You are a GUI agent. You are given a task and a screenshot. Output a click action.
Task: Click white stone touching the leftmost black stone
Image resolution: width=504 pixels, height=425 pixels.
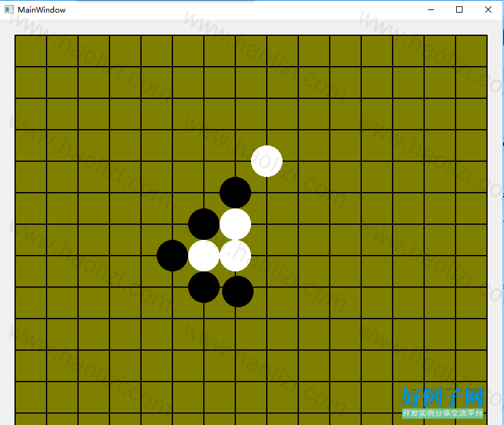point(204,256)
